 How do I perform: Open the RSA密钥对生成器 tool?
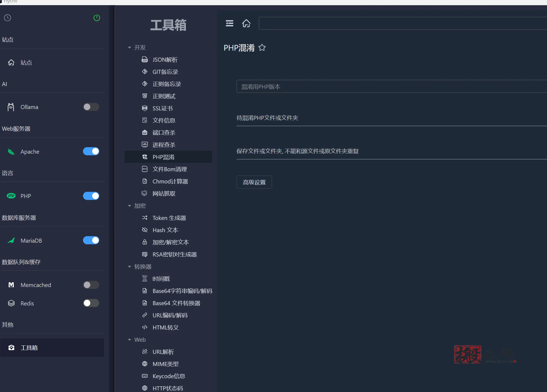pyautogui.click(x=174, y=254)
